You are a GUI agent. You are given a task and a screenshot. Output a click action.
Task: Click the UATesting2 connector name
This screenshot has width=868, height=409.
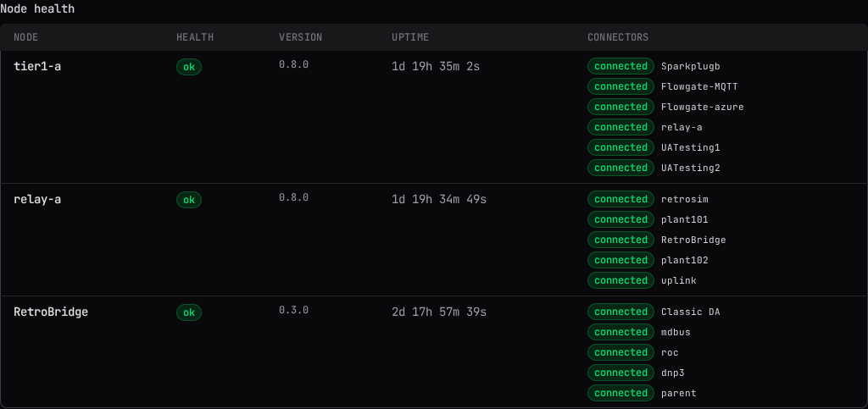690,168
